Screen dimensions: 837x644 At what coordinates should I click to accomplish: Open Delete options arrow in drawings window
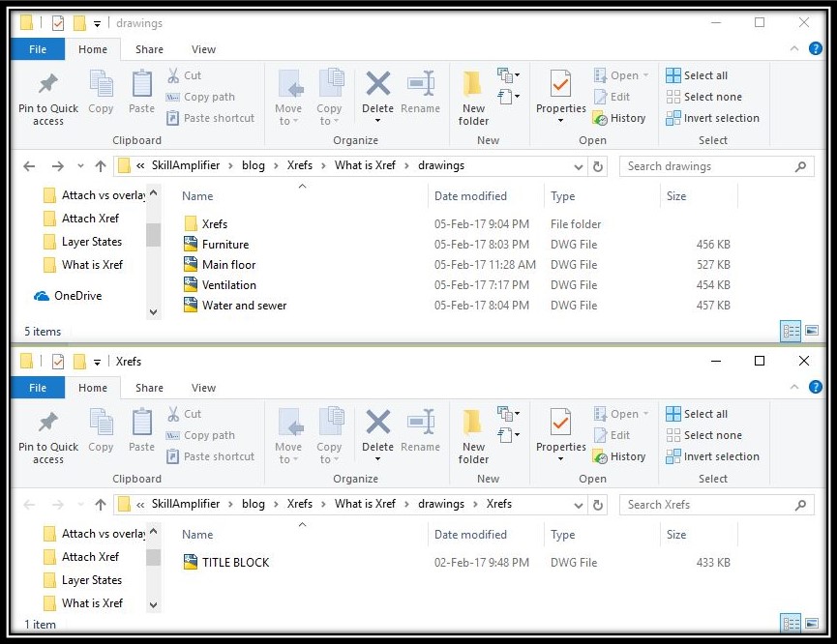tap(378, 121)
